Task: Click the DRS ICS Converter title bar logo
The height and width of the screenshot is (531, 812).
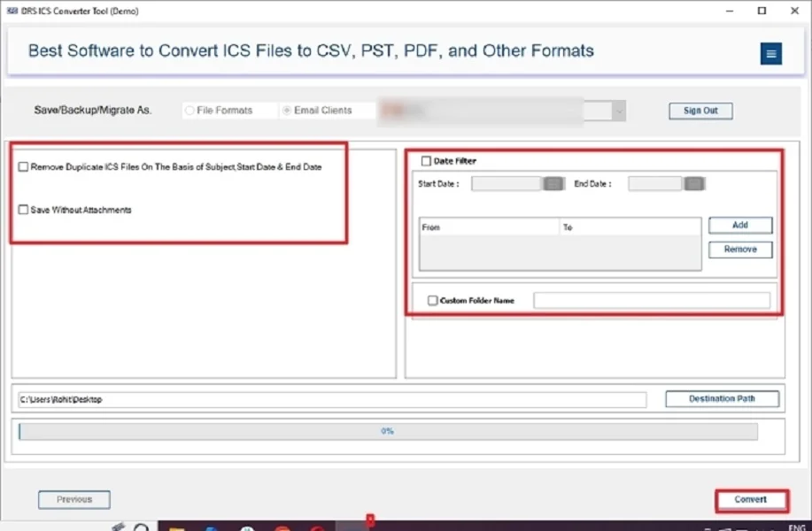Action: pos(12,11)
